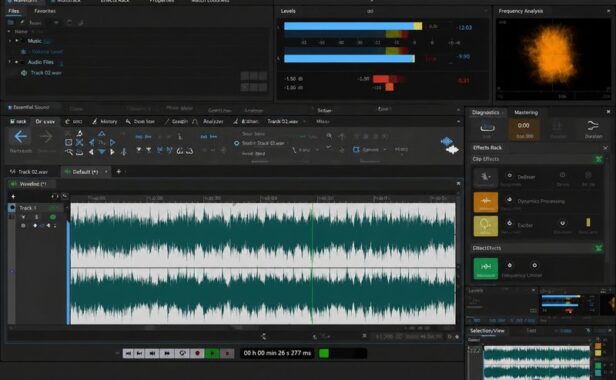Click the grey forward arrow
Image resolution: width=616 pixels, height=380 pixels.
pos(46,137)
